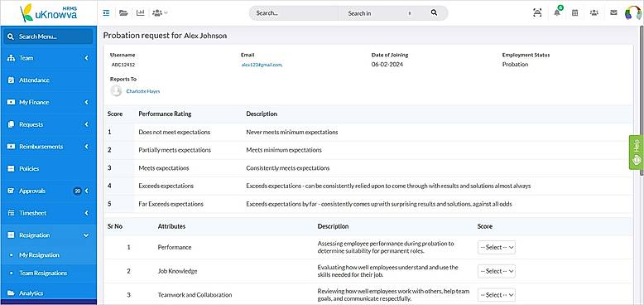Focus the top Search... input field

coord(294,13)
